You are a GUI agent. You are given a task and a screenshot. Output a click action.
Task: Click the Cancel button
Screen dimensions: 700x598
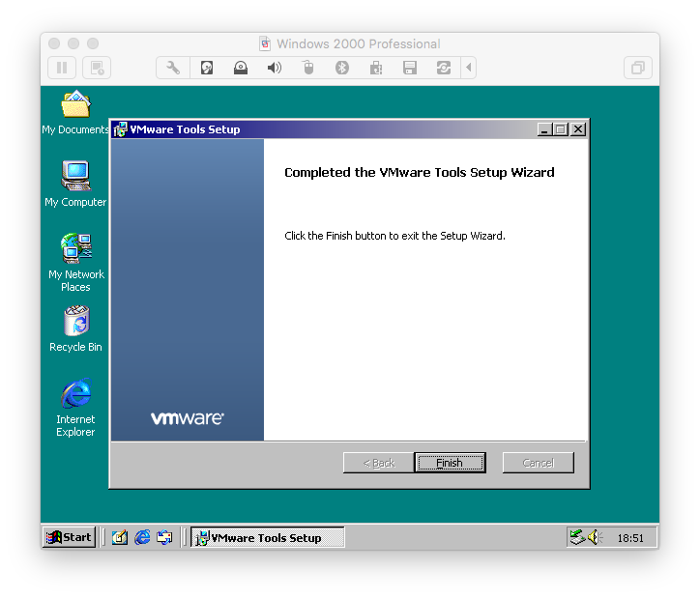tap(538, 463)
